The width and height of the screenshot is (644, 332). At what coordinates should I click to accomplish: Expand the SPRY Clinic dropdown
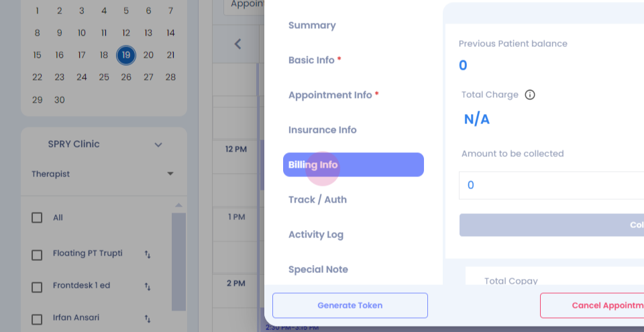(x=158, y=145)
